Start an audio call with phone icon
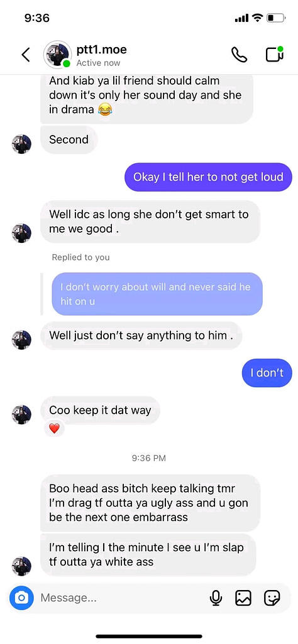The width and height of the screenshot is (298, 644). pos(239,54)
